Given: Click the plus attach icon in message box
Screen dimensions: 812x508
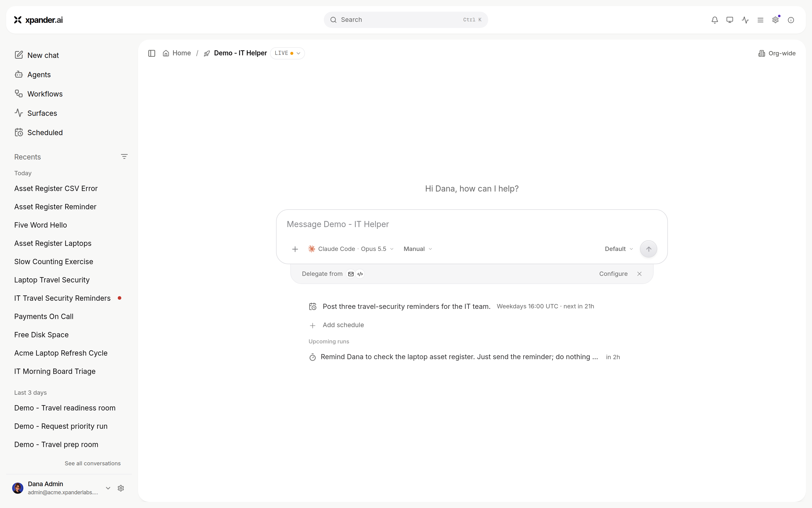Looking at the screenshot, I should click(295, 249).
